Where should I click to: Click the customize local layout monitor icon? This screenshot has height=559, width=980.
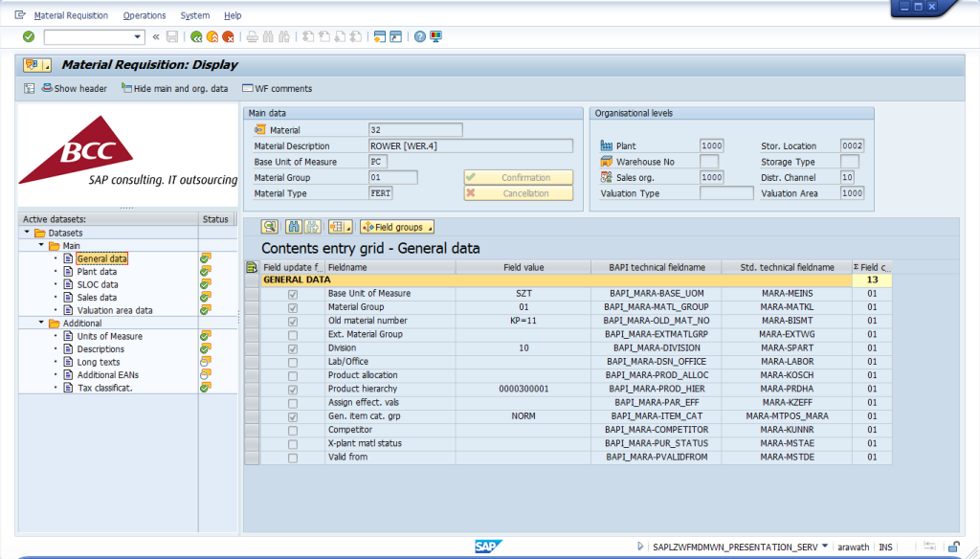coord(436,37)
